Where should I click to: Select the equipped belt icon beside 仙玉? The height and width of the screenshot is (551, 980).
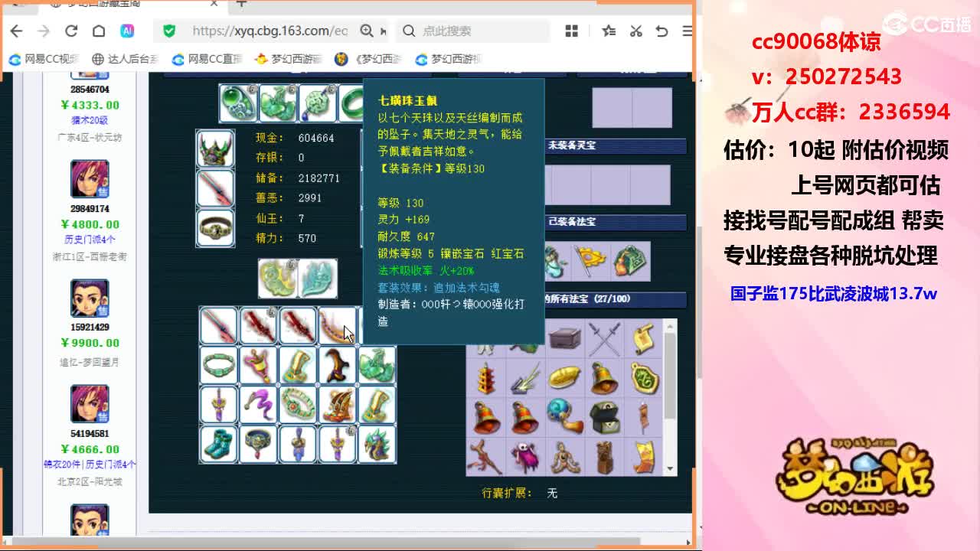[x=216, y=228]
